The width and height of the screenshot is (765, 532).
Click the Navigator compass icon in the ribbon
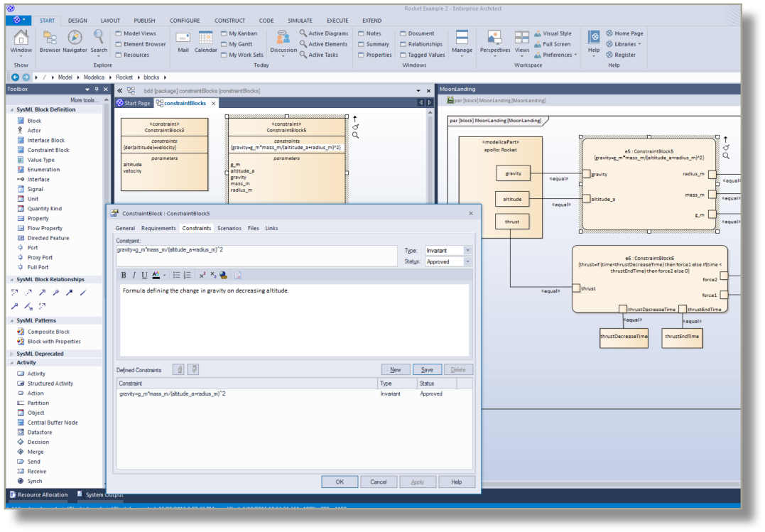tap(75, 39)
